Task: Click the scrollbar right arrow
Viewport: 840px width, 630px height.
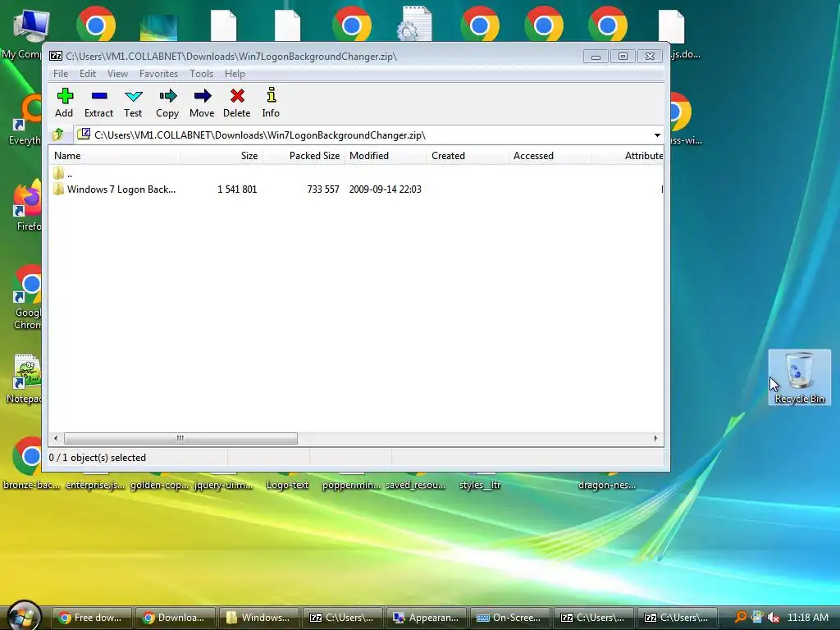Action: click(x=655, y=438)
